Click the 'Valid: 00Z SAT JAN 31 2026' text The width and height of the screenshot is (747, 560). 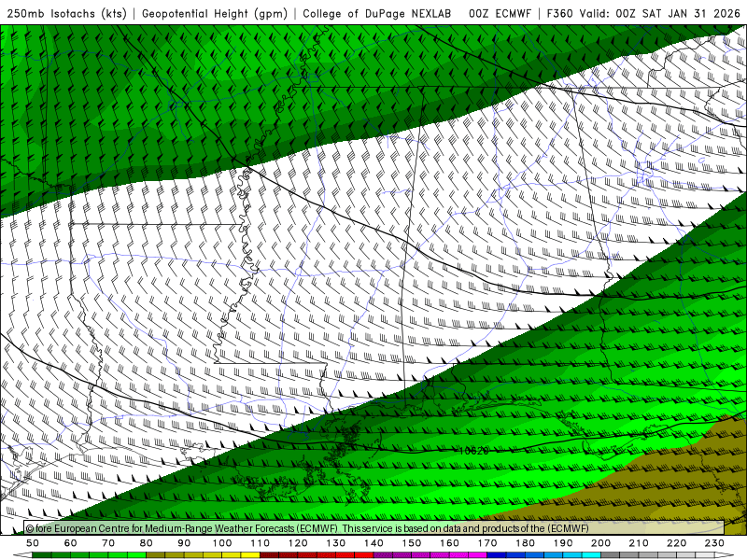click(660, 14)
